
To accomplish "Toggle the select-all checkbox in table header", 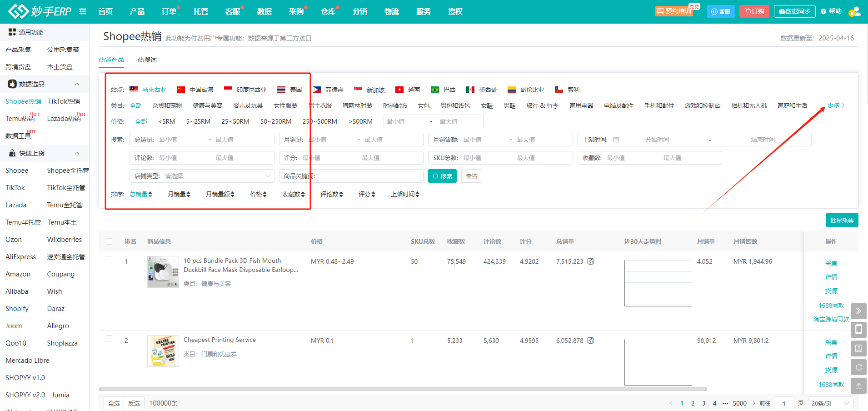I will [109, 241].
